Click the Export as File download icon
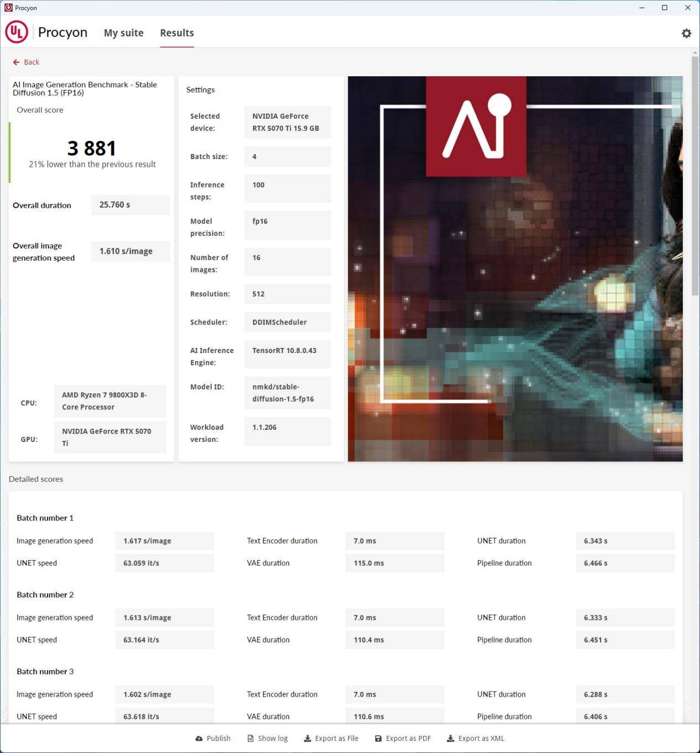 (x=307, y=739)
